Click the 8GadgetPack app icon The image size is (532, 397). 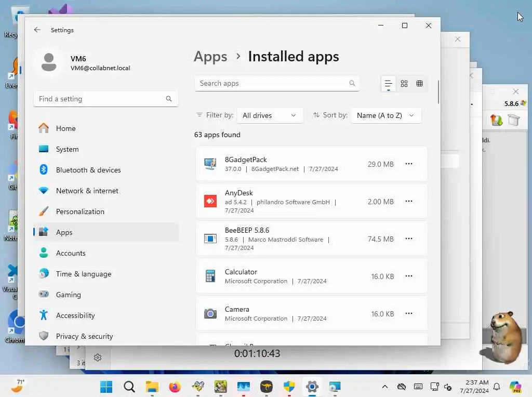[x=210, y=164]
